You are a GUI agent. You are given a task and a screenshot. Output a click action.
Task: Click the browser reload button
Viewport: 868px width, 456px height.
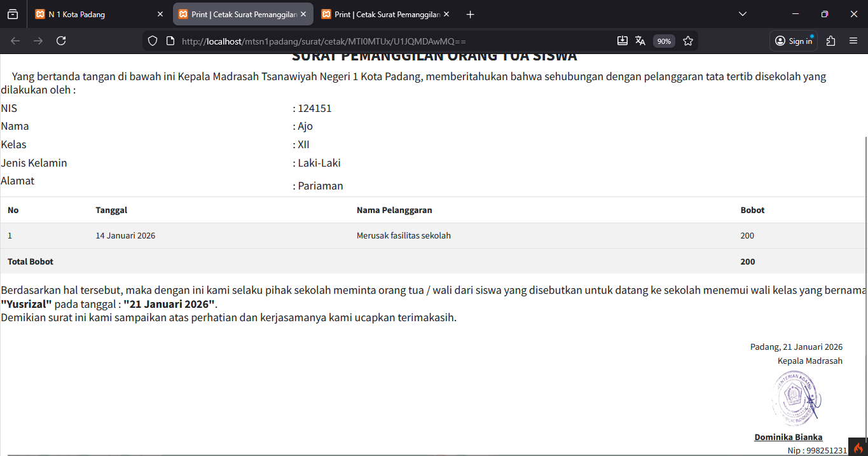pyautogui.click(x=61, y=41)
